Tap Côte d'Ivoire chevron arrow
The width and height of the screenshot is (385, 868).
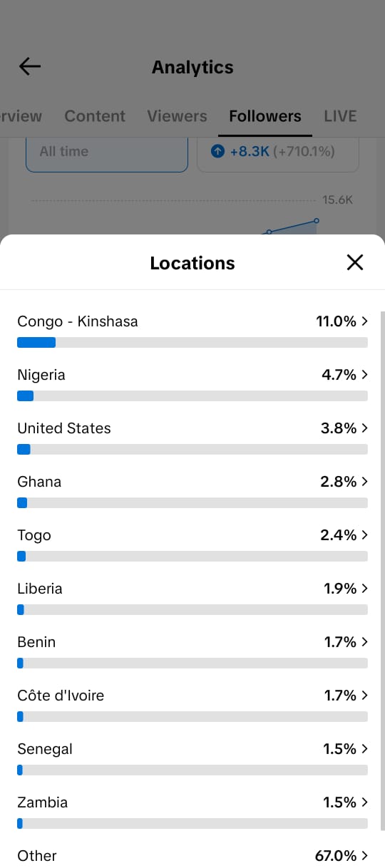click(x=365, y=696)
